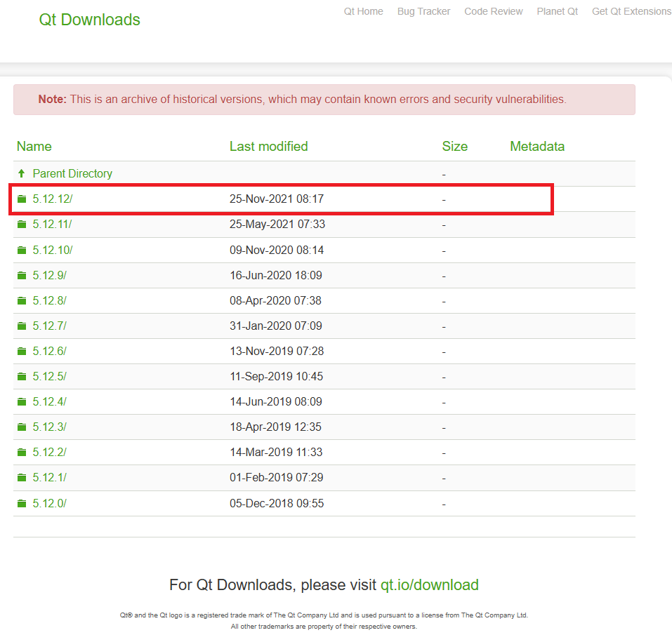672x635 pixels.
Task: Click the folder icon beside 5.12.7/
Action: tap(22, 326)
